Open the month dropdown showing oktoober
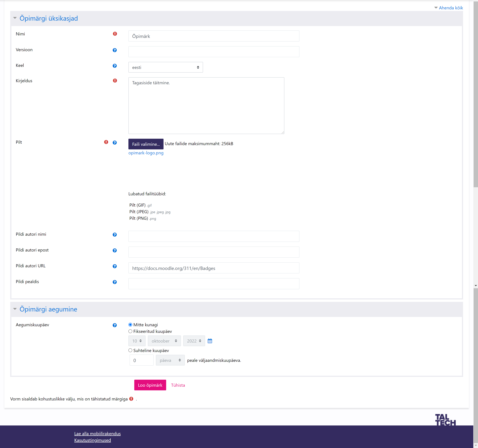The width and height of the screenshot is (478, 448). 164,341
